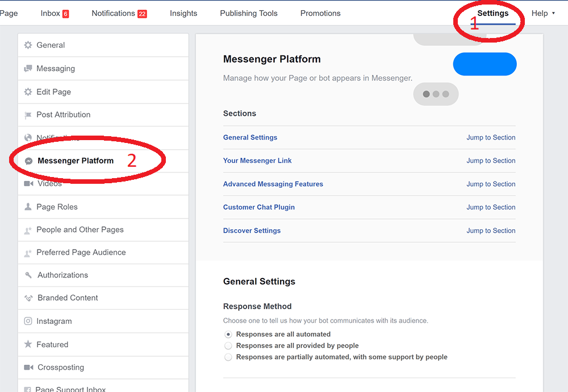Select the Messenger Platform chat bubble icon
Screen dimensions: 568x392
(x=28, y=161)
